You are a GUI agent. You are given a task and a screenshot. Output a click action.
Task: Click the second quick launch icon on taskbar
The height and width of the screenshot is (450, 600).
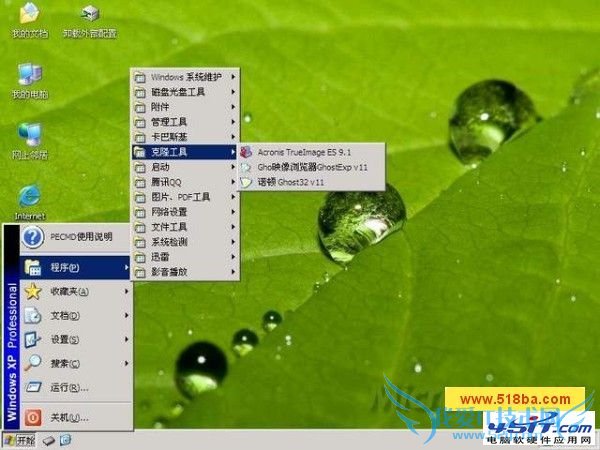click(x=66, y=440)
